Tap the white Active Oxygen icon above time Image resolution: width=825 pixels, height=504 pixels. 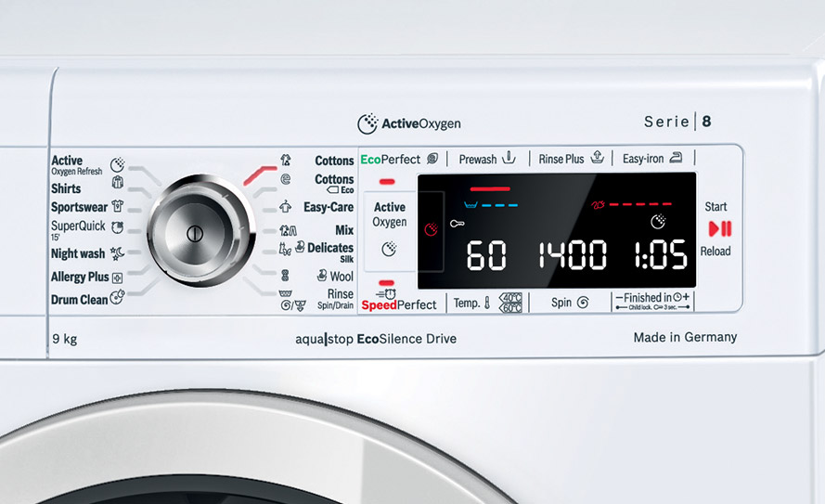pyautogui.click(x=658, y=222)
